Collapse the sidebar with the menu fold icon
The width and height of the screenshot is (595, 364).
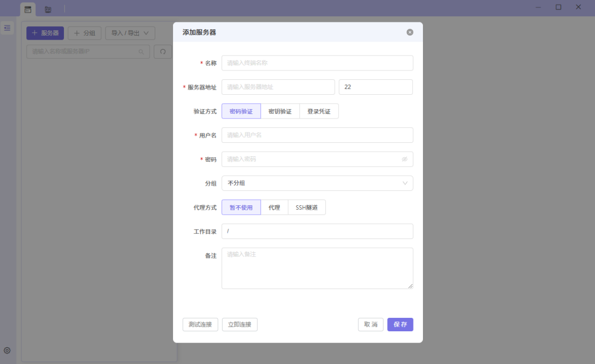(7, 28)
